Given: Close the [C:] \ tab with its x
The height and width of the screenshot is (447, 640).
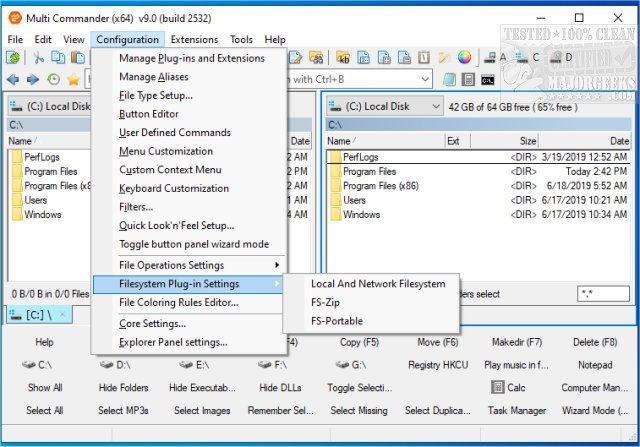Looking at the screenshot, I should (62, 314).
